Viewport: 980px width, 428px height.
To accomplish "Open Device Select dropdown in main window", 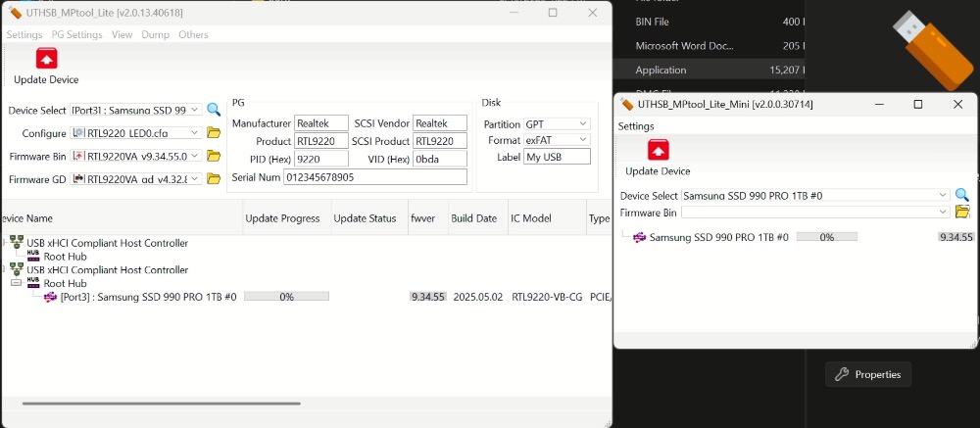I will click(x=195, y=110).
